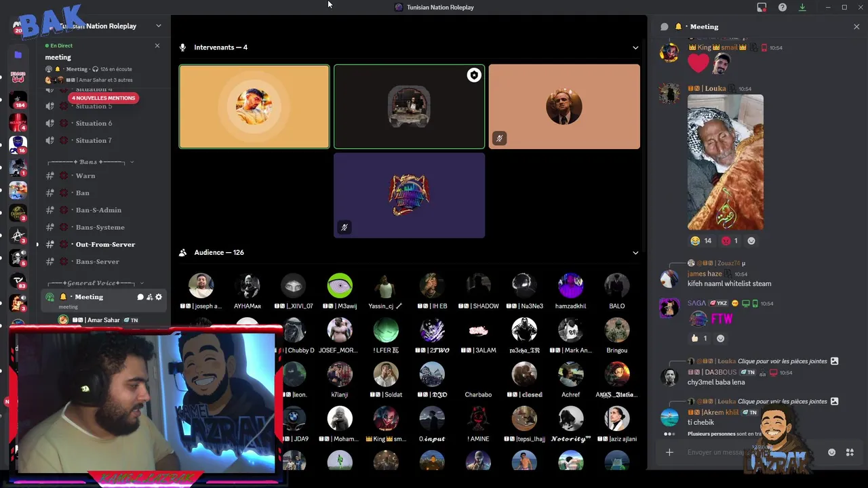Image resolution: width=868 pixels, height=488 pixels.
Task: Open the Discord help icon in title bar
Action: [x=782, y=7]
